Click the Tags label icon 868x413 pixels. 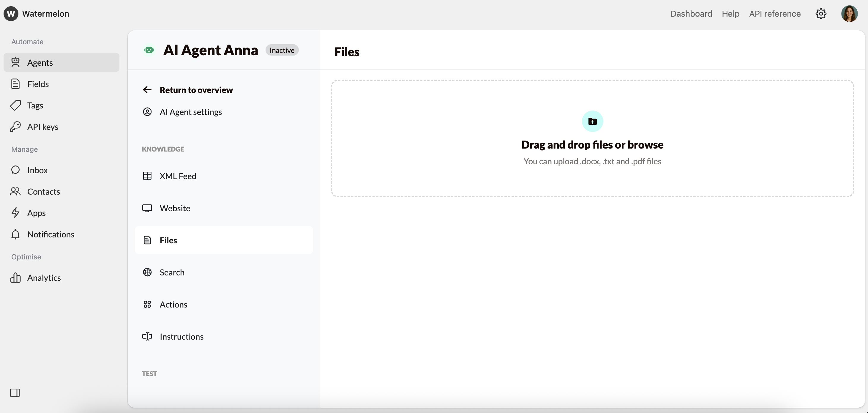coord(16,105)
